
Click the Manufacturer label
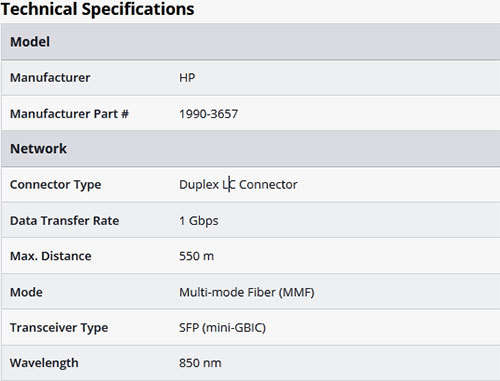50,78
